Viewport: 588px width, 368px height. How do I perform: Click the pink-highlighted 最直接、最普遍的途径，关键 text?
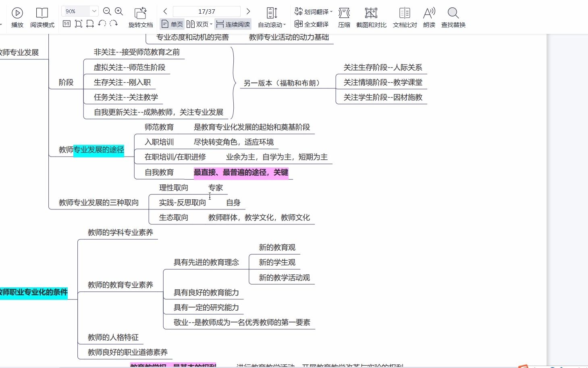coord(241,172)
